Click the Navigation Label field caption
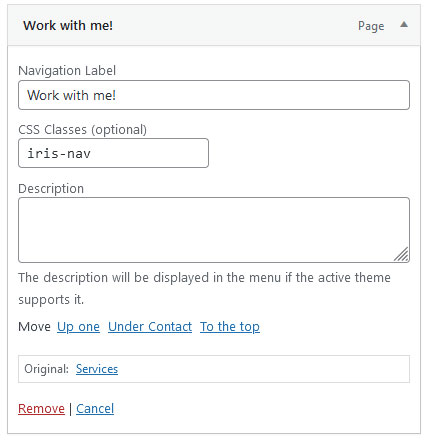Viewport: 429px width, 445px height. point(67,71)
